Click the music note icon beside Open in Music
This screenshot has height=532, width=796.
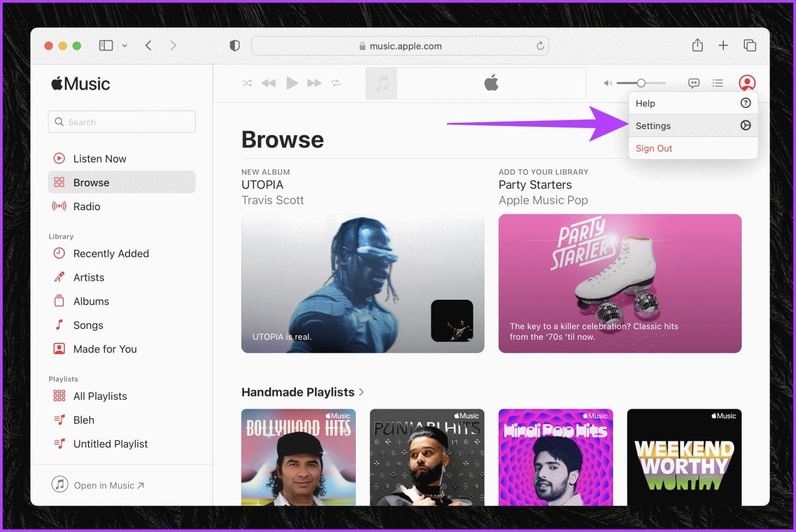point(60,484)
